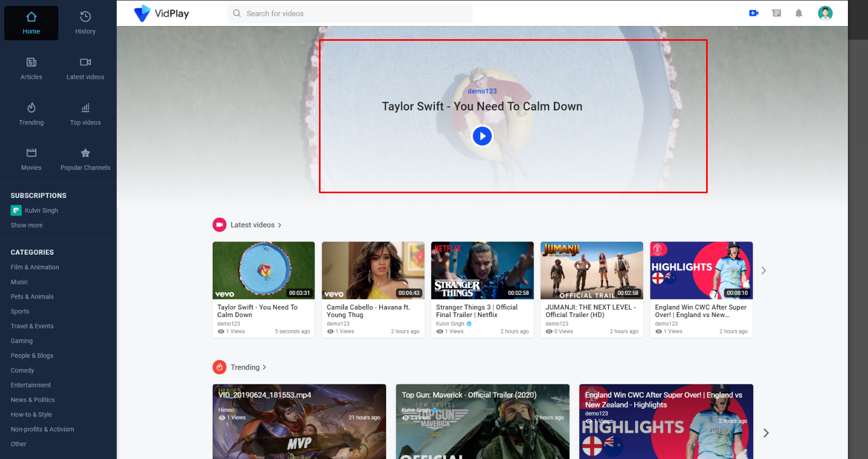Select Comedy category
This screenshot has width=868, height=459.
click(22, 371)
